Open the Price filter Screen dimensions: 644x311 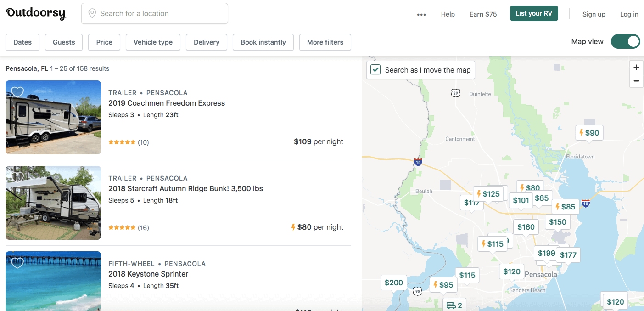(x=104, y=42)
